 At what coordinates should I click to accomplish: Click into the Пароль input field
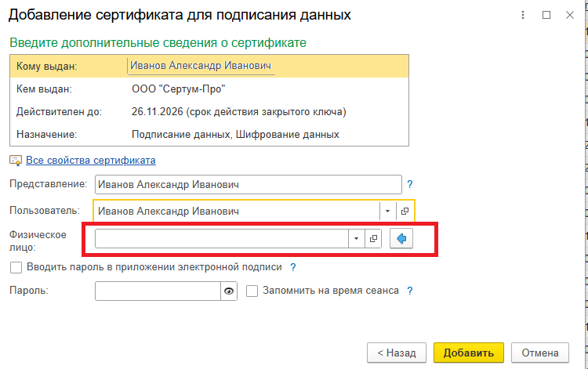click(157, 291)
